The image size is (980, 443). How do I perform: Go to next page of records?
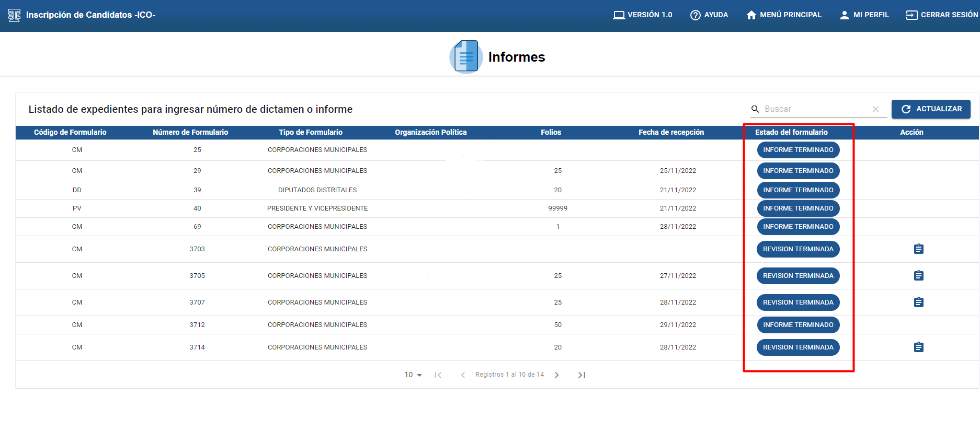557,375
